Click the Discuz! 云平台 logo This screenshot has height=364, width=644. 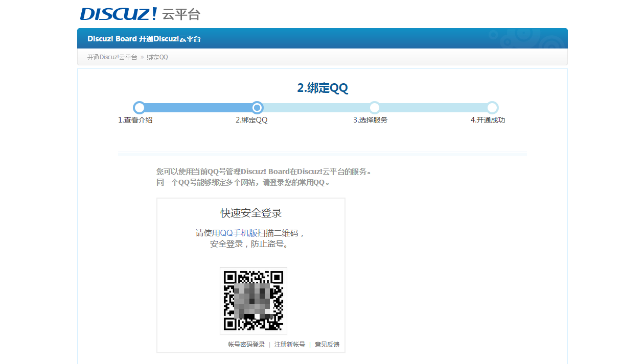coord(140,14)
